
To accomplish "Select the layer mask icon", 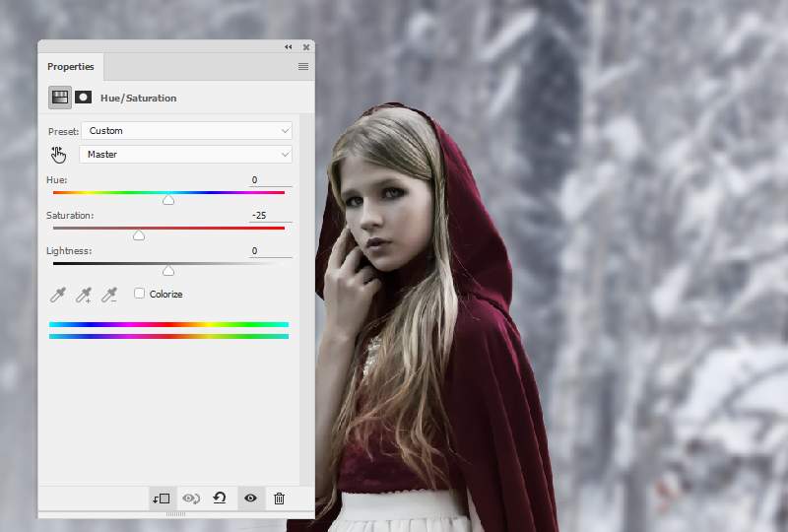I will point(83,98).
